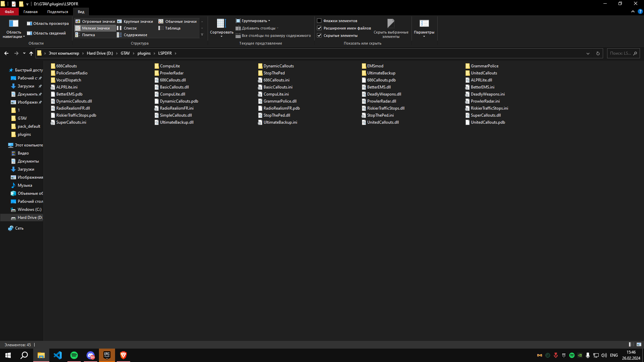Switch to the Главная ribbon tab
Screen dimensions: 644x362
point(31,12)
